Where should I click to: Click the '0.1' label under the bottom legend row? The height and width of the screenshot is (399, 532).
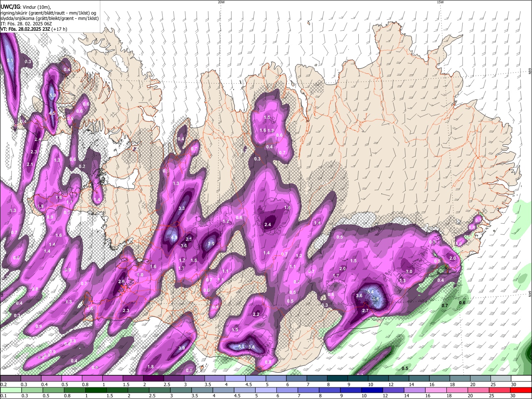pos(3,396)
